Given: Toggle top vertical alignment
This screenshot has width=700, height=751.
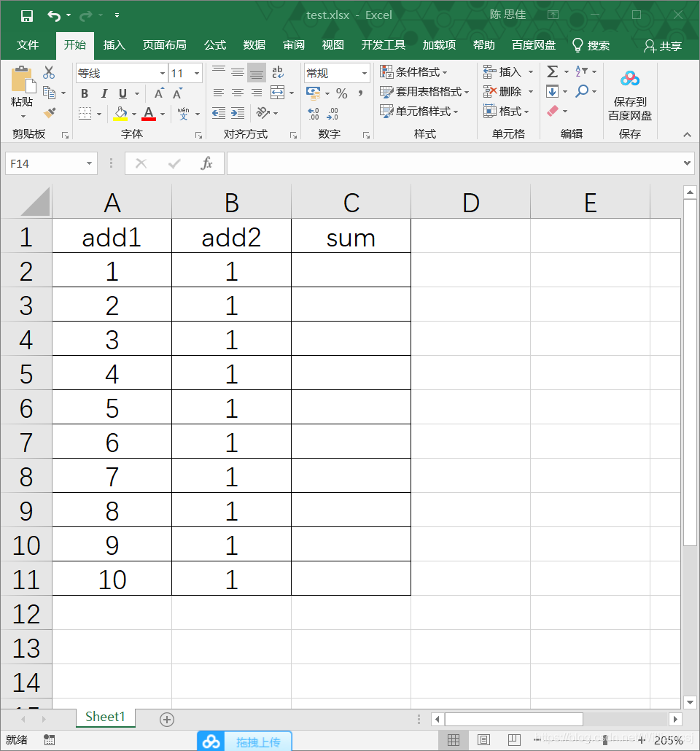Looking at the screenshot, I should point(219,72).
